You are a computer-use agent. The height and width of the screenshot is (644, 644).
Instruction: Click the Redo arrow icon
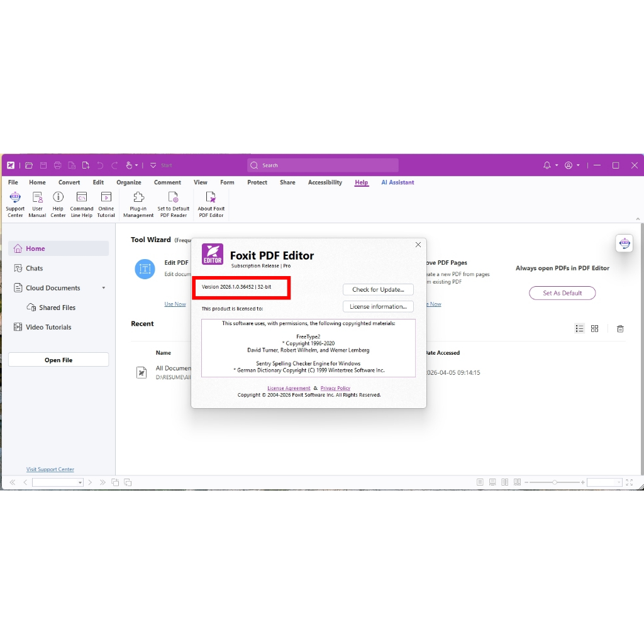tap(114, 165)
